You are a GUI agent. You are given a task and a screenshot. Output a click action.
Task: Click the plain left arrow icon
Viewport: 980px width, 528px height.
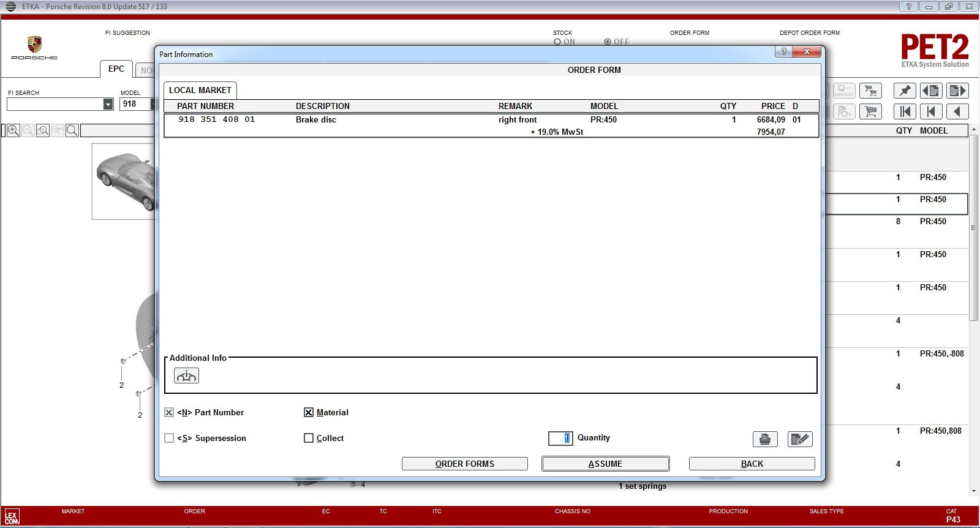pos(957,111)
